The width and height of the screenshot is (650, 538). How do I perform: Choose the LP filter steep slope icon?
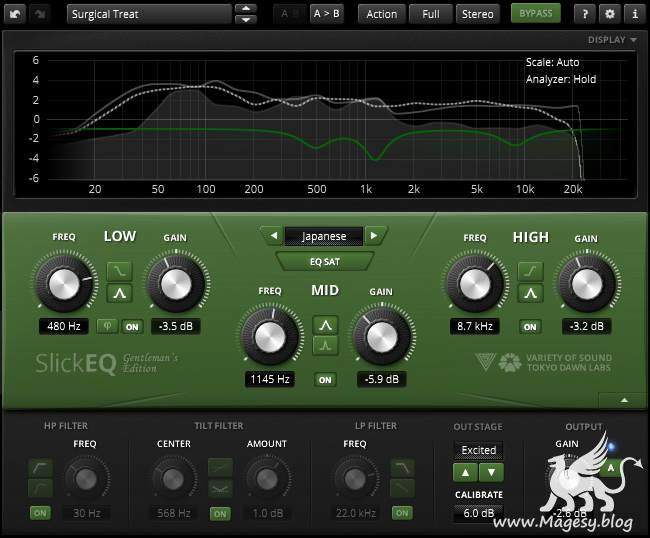pos(402,468)
